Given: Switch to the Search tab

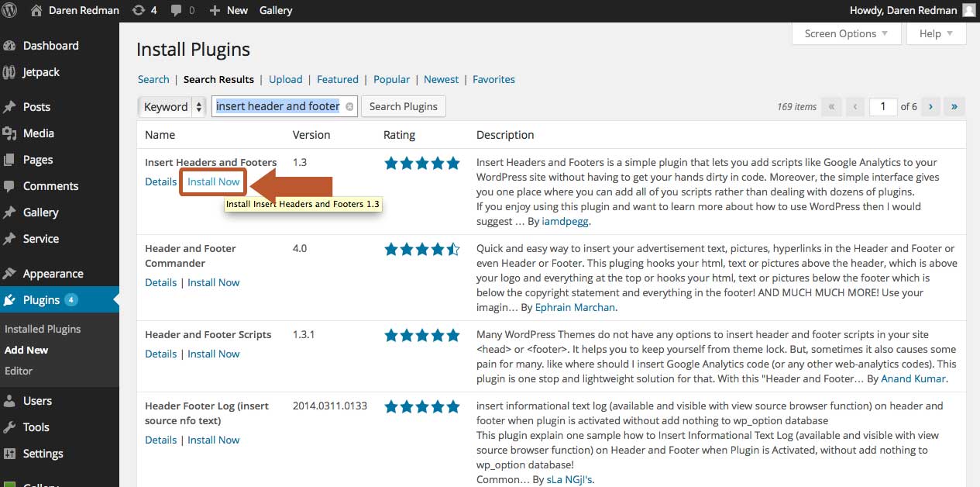Looking at the screenshot, I should point(153,79).
